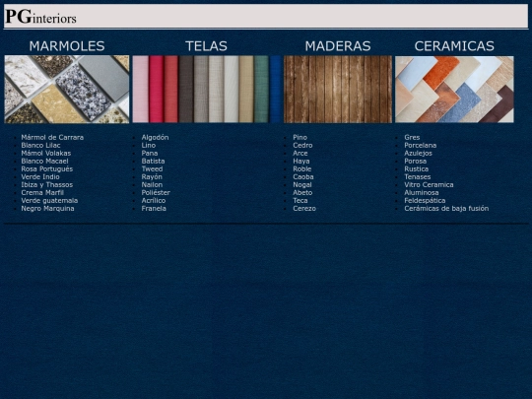Select Cedro wood entry

302,145
